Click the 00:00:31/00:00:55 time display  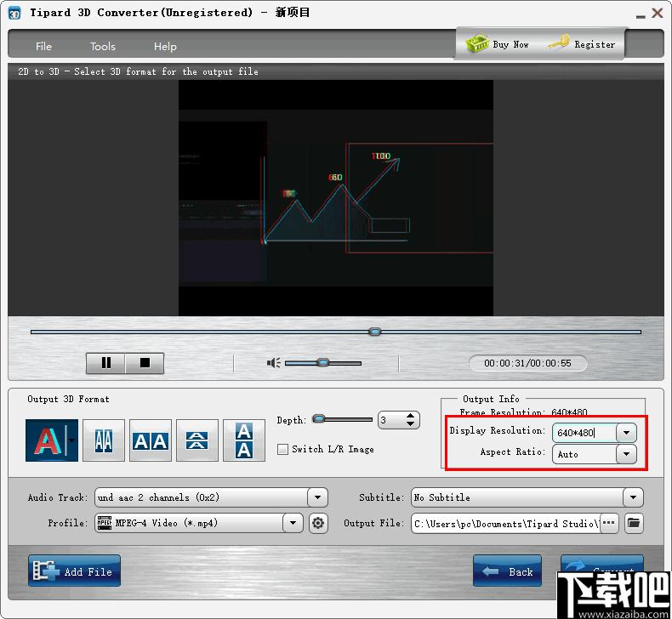pos(528,363)
